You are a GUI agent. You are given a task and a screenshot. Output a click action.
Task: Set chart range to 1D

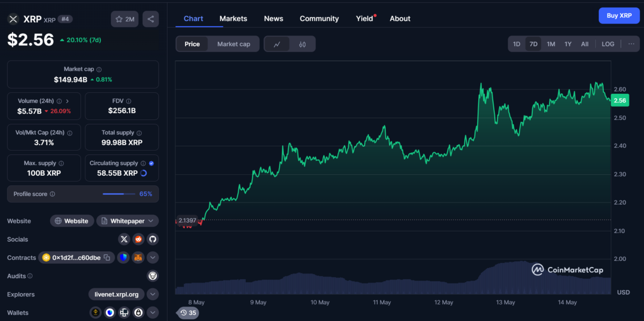[x=517, y=44]
